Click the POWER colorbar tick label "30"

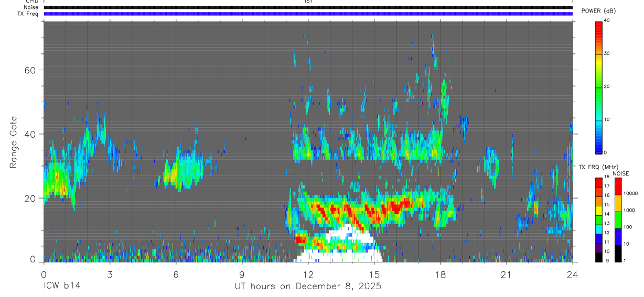click(x=607, y=53)
